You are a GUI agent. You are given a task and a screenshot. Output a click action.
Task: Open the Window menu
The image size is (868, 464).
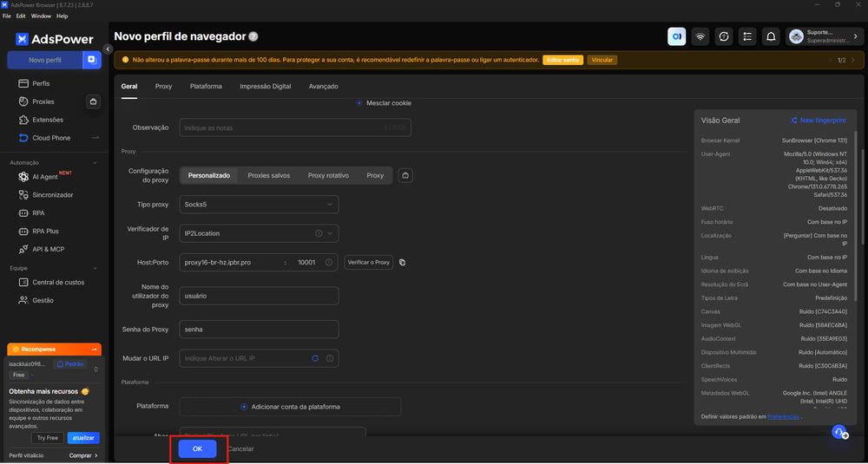click(x=41, y=16)
